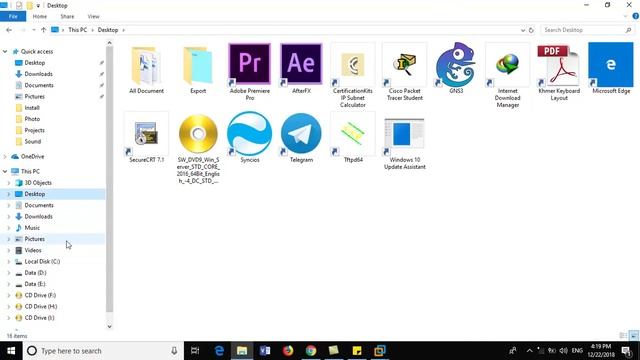Select the Adobe Premiere Pro shortcut
The height and width of the screenshot is (360, 640).
pos(249,72)
